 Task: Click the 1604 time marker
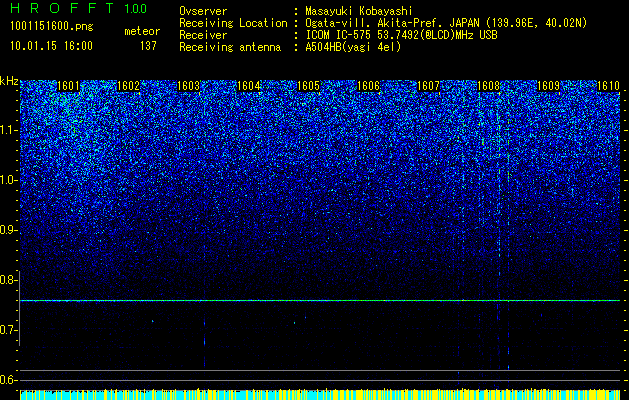pos(248,86)
